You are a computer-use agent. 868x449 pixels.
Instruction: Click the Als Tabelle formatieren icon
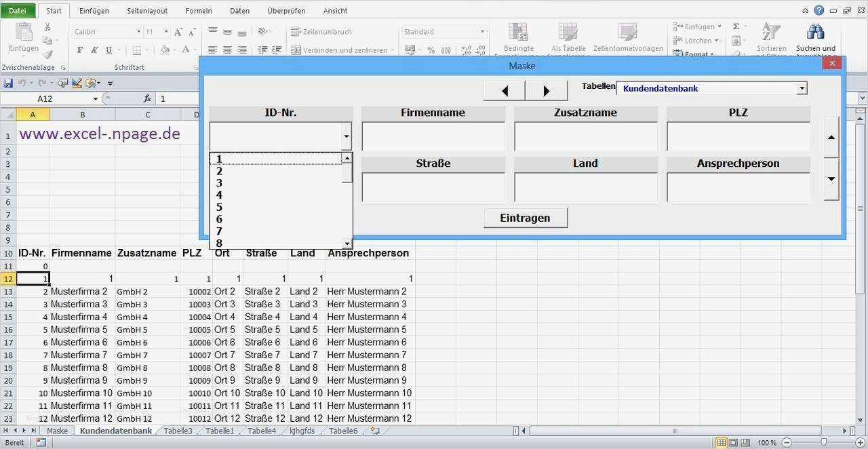point(568,33)
